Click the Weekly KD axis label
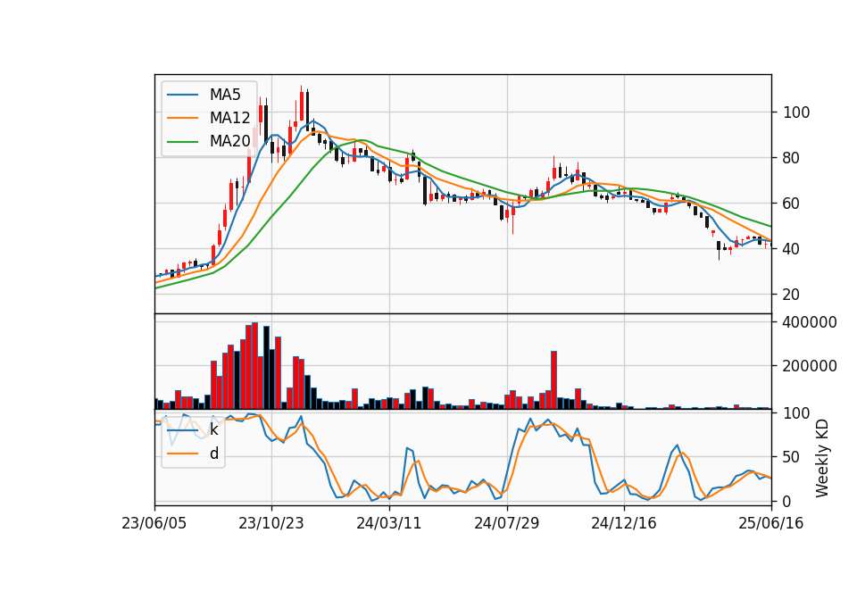Viewport: 857px width, 616px height. click(822, 458)
